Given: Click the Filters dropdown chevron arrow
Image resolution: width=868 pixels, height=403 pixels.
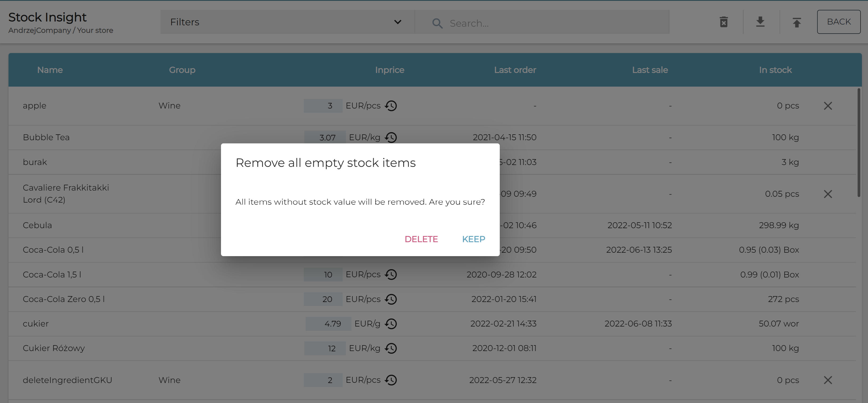Looking at the screenshot, I should coord(398,22).
